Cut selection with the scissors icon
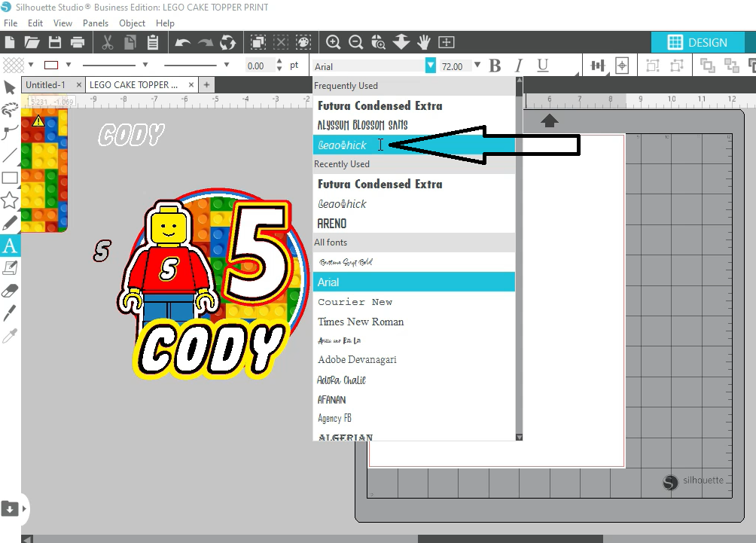 tap(107, 42)
